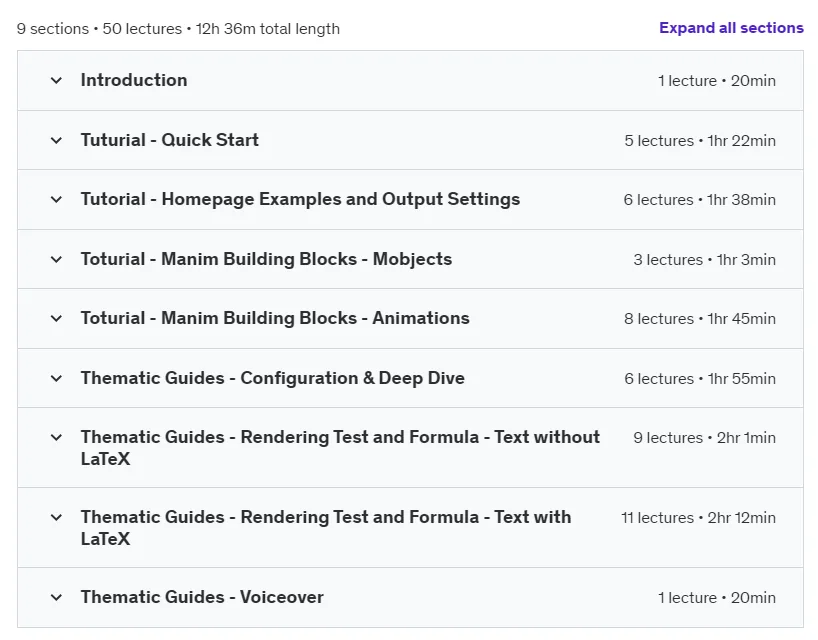Select Tutorial - Homepage Examples and Output Settings title
The width and height of the screenshot is (818, 640).
pyautogui.click(x=300, y=199)
